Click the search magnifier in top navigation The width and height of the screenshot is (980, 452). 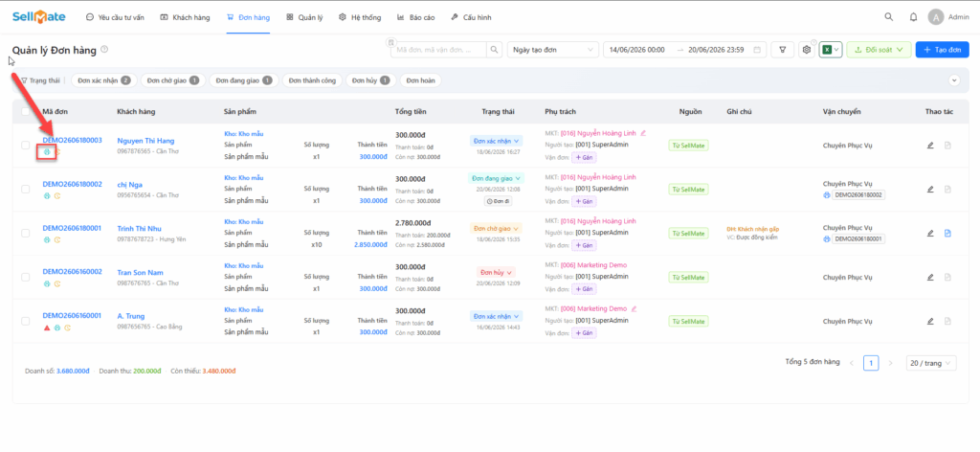click(889, 17)
